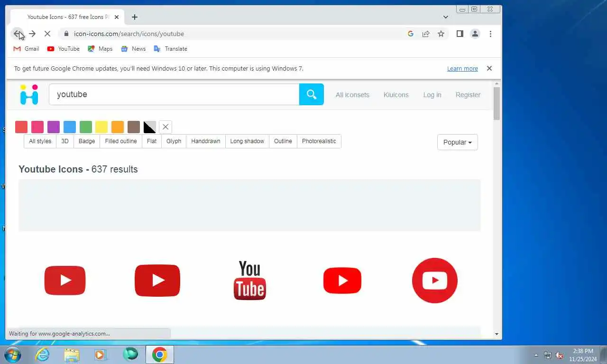The height and width of the screenshot is (364, 607).
Task: Open All iconsets page
Action: 352,95
